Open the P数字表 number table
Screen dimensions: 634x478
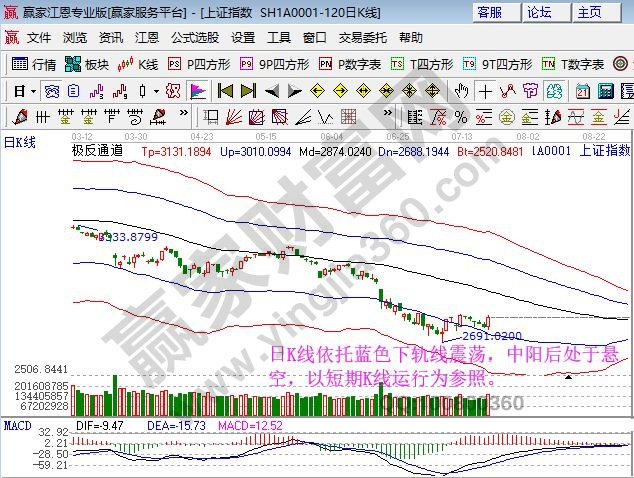click(x=350, y=64)
